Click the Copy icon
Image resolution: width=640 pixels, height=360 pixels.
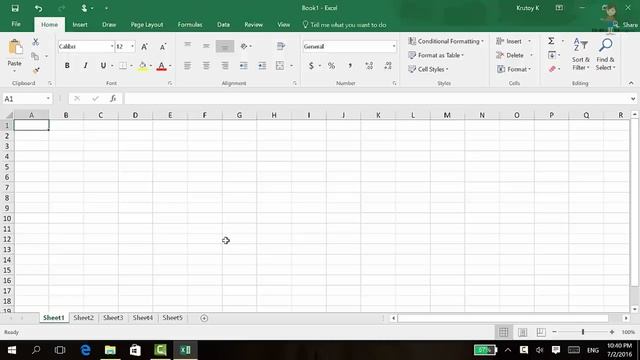click(x=36, y=56)
